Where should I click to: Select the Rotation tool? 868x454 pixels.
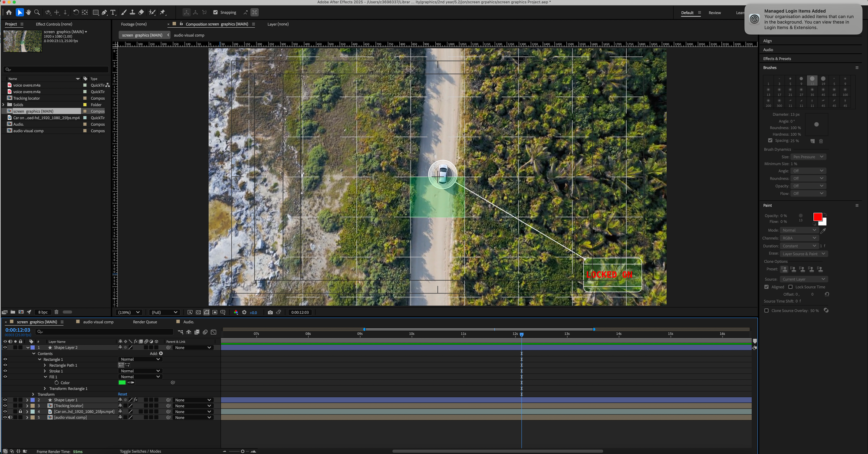[x=76, y=13]
